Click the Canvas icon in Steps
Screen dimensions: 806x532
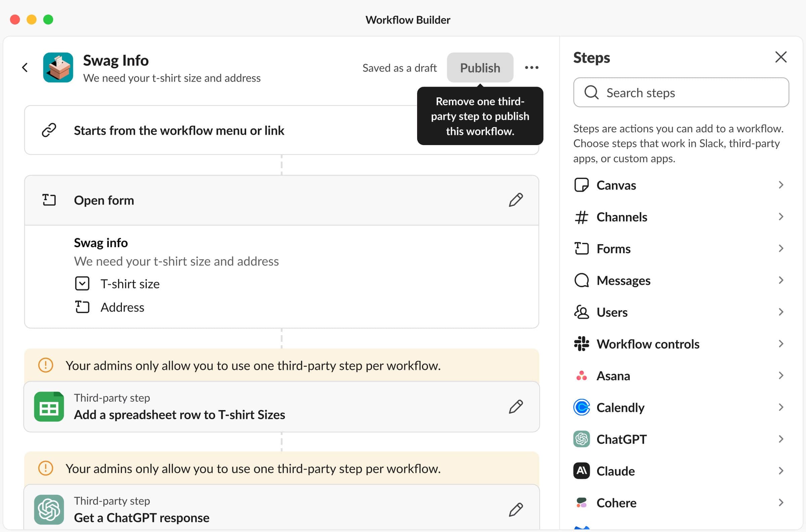click(x=581, y=185)
